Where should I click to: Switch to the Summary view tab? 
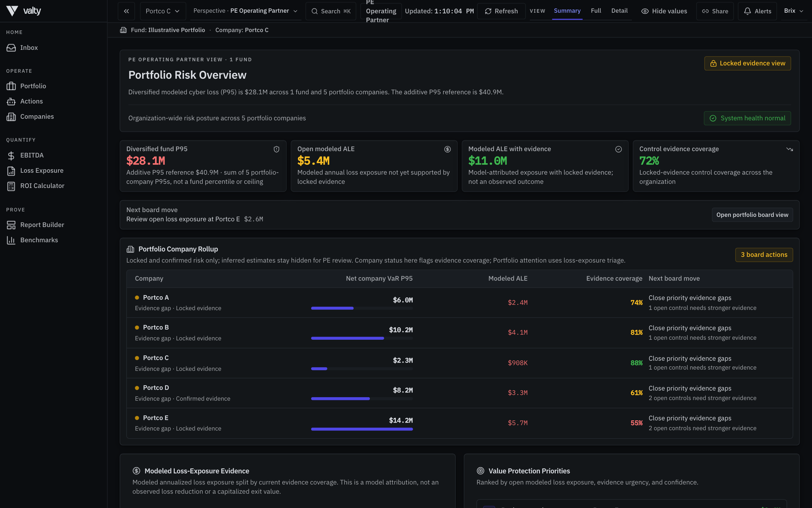tap(567, 11)
